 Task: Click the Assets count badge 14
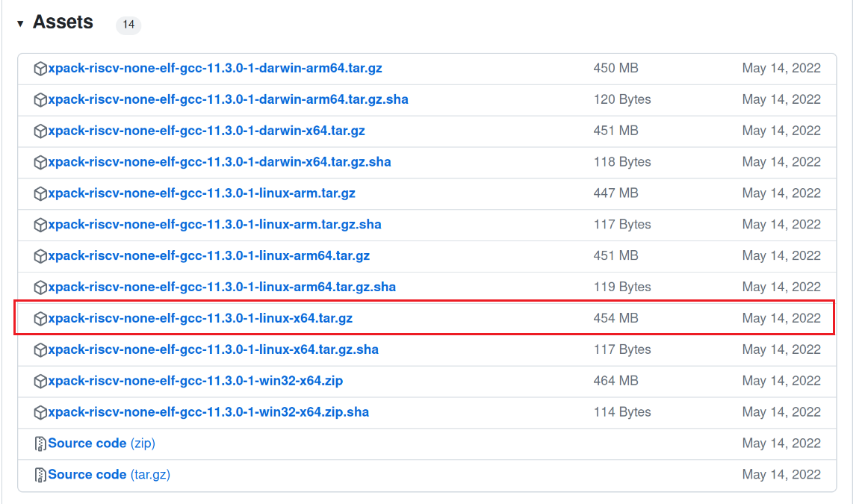128,25
